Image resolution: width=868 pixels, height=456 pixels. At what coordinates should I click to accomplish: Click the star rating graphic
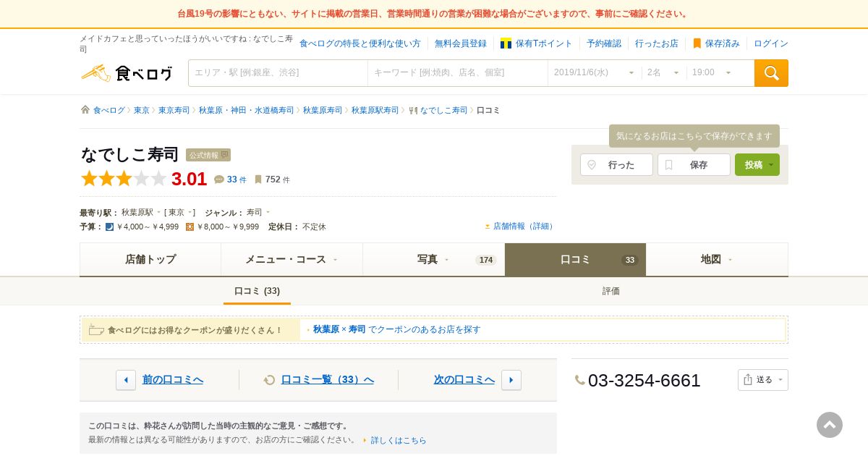click(124, 179)
